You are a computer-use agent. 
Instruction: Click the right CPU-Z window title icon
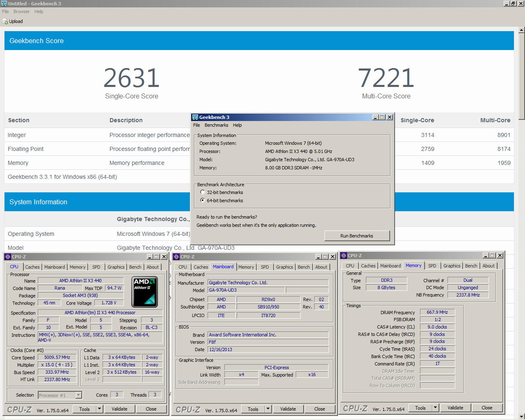344,256
